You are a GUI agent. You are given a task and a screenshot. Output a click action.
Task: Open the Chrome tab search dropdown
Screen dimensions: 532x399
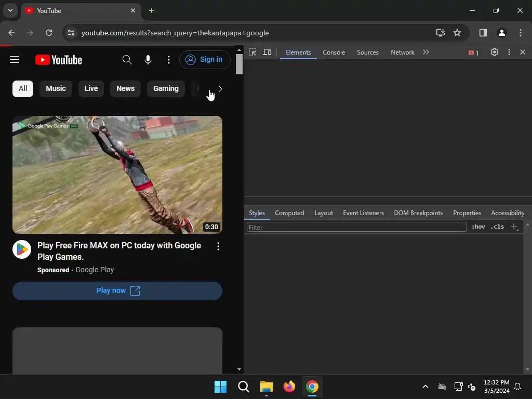tap(10, 10)
